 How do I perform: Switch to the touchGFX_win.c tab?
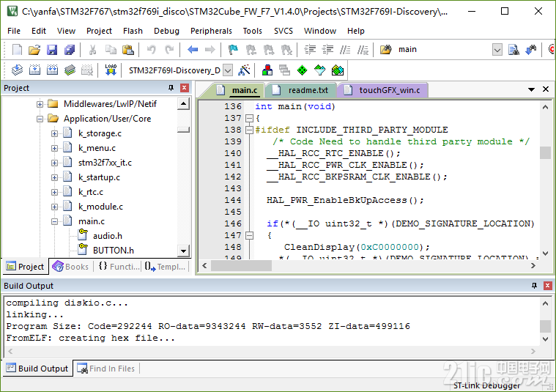point(383,90)
